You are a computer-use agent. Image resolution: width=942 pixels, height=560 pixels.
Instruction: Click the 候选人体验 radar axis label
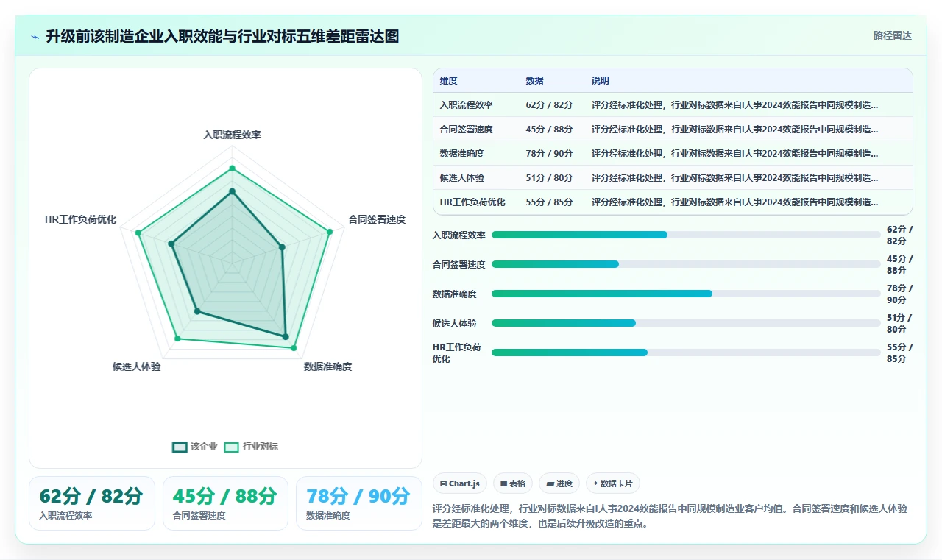pos(137,366)
